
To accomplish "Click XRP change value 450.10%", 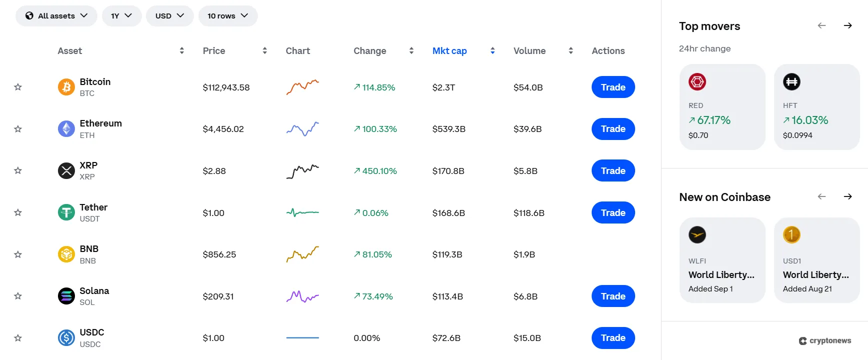I will tap(375, 171).
